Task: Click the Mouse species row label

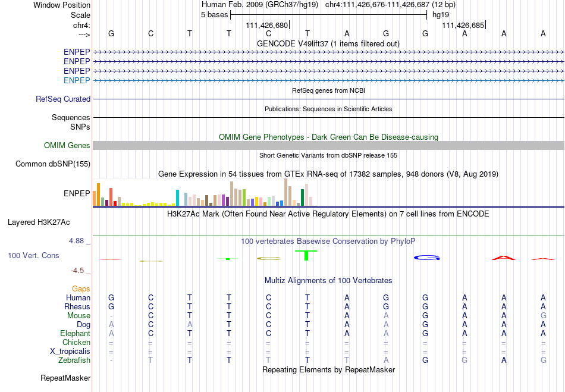Action: [79, 316]
